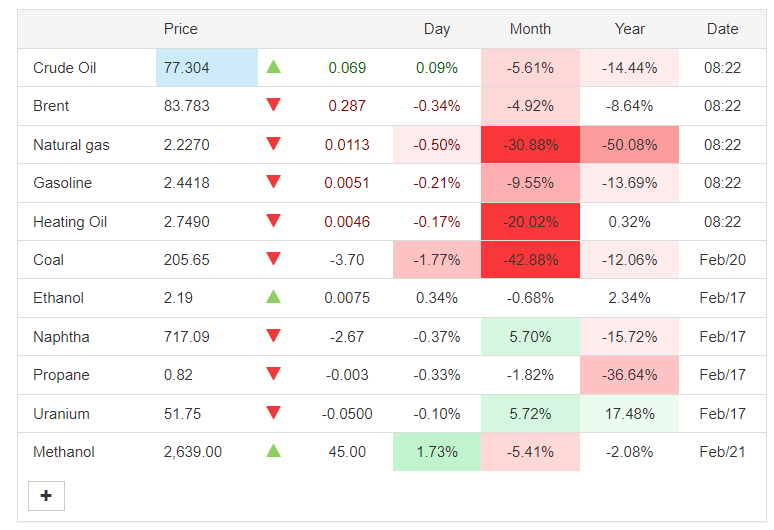Open the Naphtha commodity link

click(x=61, y=337)
